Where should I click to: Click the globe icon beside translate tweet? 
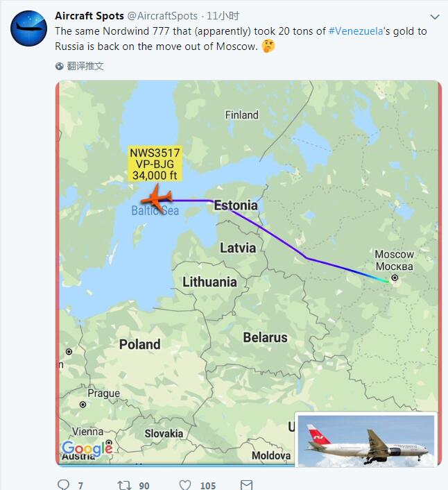[x=60, y=66]
